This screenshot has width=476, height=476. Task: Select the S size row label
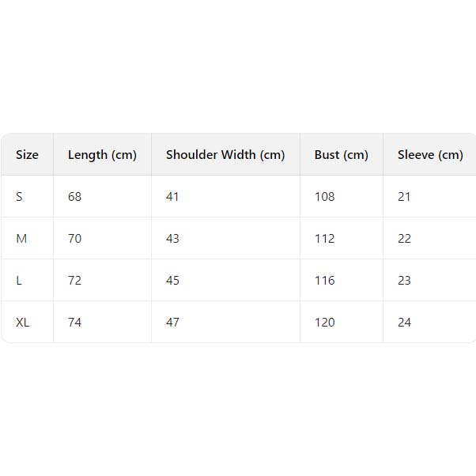tap(19, 197)
